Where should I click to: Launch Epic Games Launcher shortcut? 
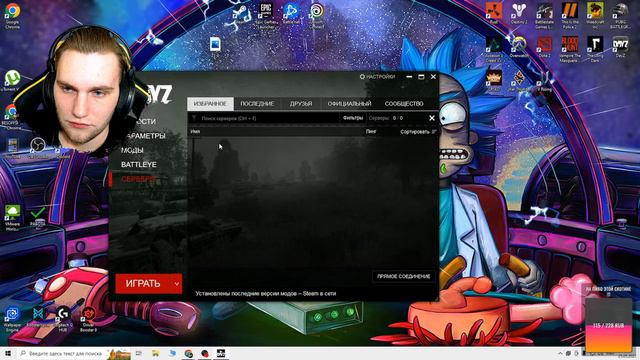pyautogui.click(x=266, y=16)
